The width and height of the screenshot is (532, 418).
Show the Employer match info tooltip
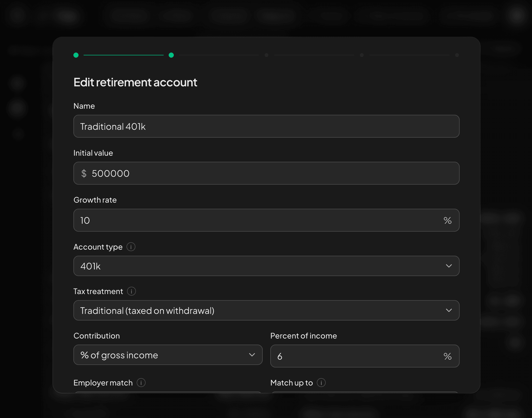(x=141, y=382)
